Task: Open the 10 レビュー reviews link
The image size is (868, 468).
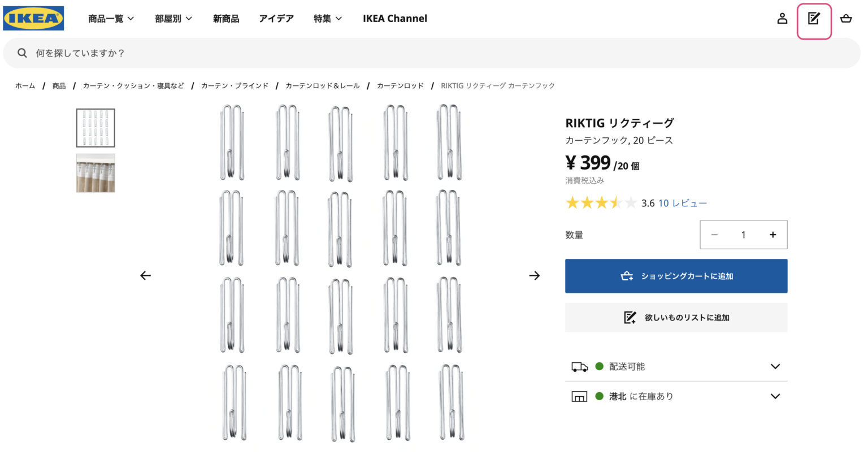Action: pos(682,203)
